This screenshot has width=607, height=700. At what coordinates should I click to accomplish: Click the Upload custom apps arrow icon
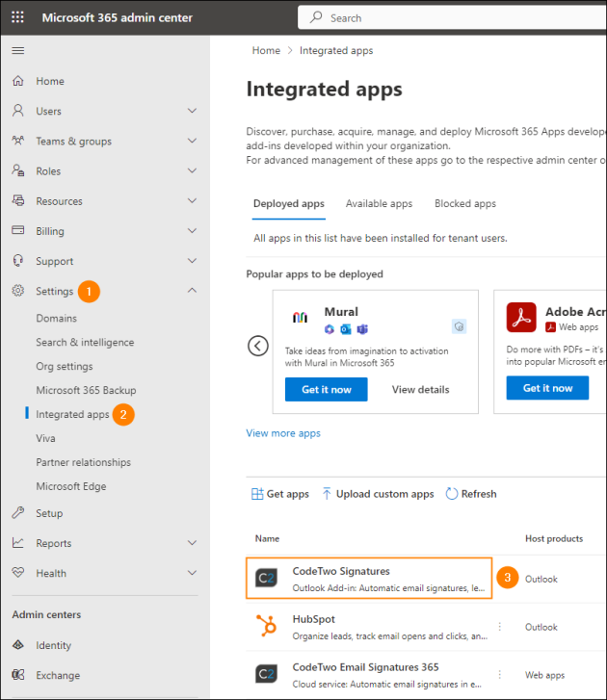327,494
